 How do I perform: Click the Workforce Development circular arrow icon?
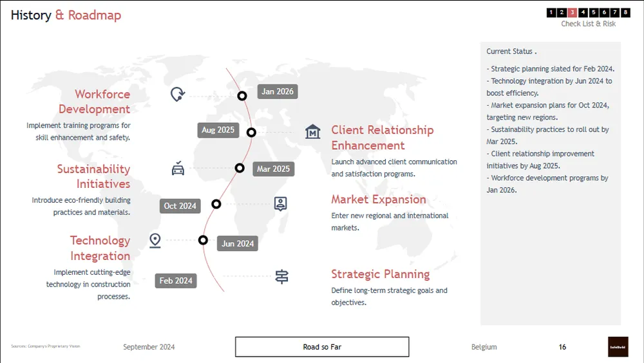(x=178, y=95)
